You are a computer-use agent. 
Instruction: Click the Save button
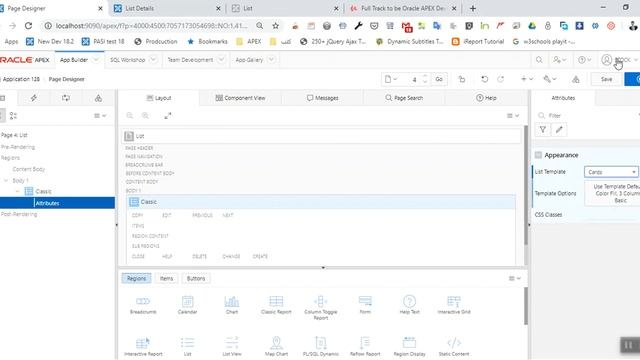pos(607,79)
